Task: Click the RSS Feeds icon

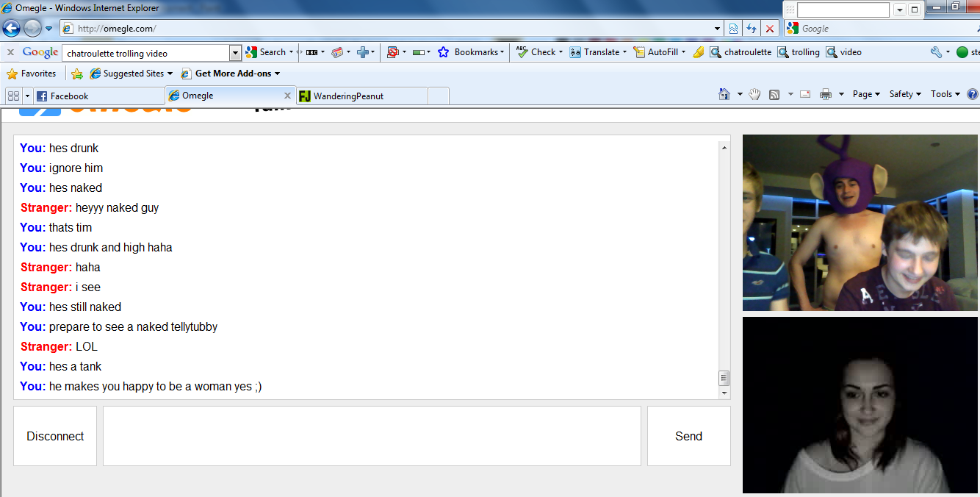Action: click(x=774, y=94)
